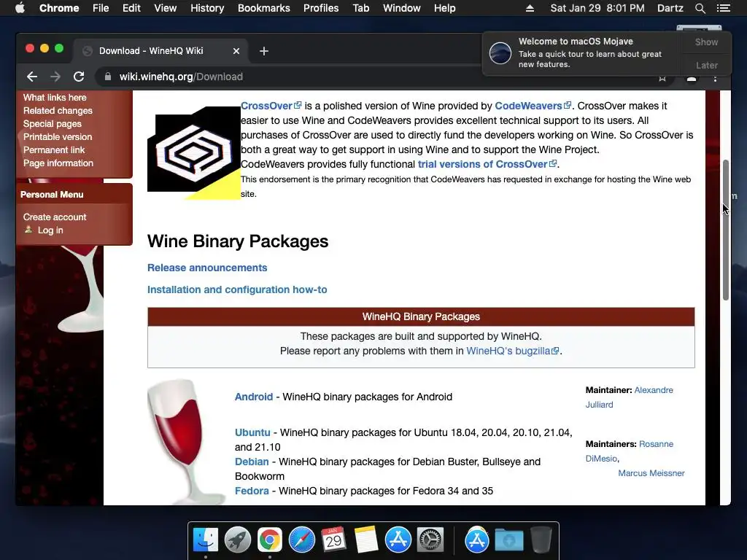Open Spotlight search magnifier
Screen dimensions: 747x560
point(700,8)
